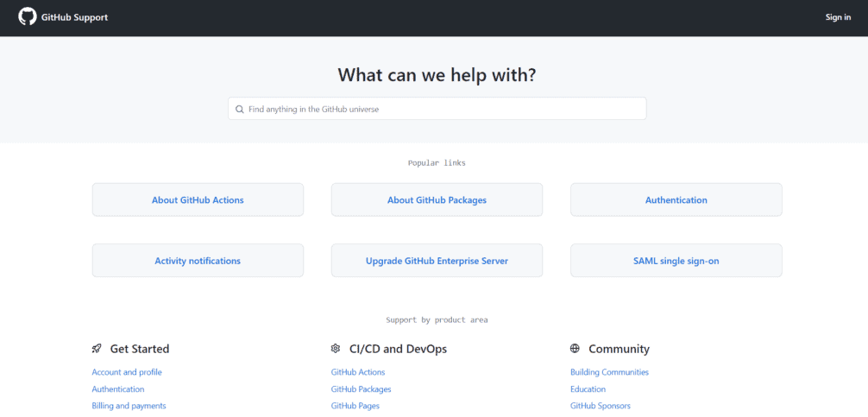This screenshot has height=417, width=868.
Task: Open the Activity notifications card
Action: coord(198,261)
